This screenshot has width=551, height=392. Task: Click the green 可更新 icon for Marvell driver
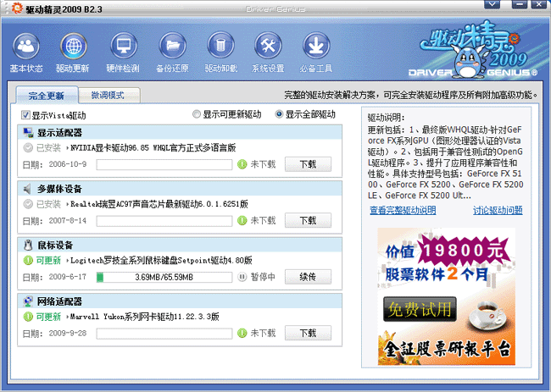click(28, 317)
